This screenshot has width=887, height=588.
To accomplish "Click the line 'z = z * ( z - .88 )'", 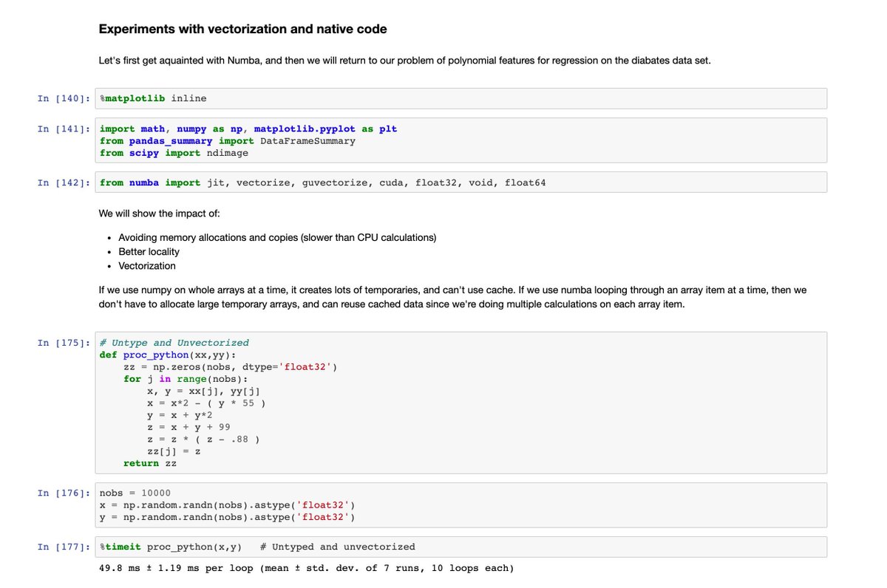I will [204, 439].
